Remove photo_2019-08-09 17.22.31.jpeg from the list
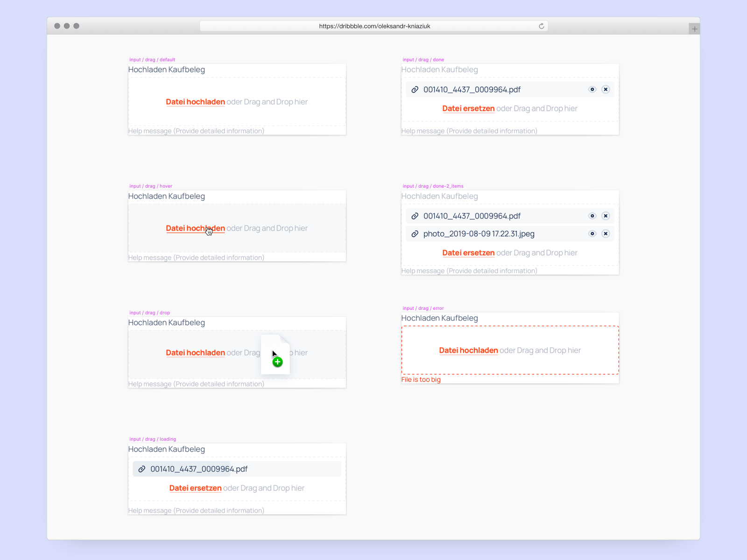 606,234
